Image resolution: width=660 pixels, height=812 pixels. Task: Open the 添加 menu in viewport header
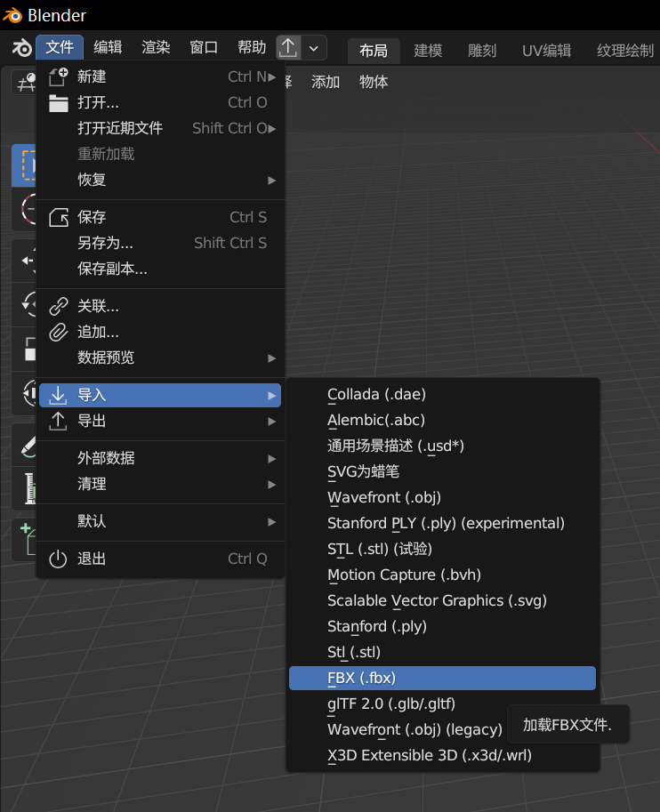[326, 82]
